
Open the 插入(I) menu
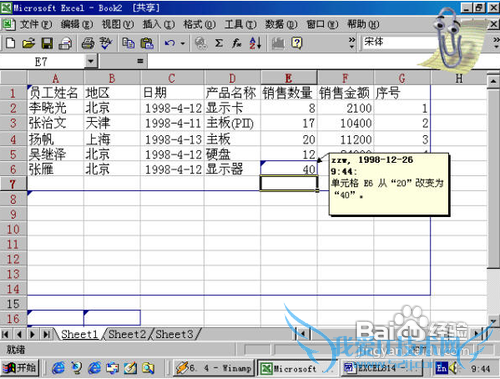[x=158, y=24]
